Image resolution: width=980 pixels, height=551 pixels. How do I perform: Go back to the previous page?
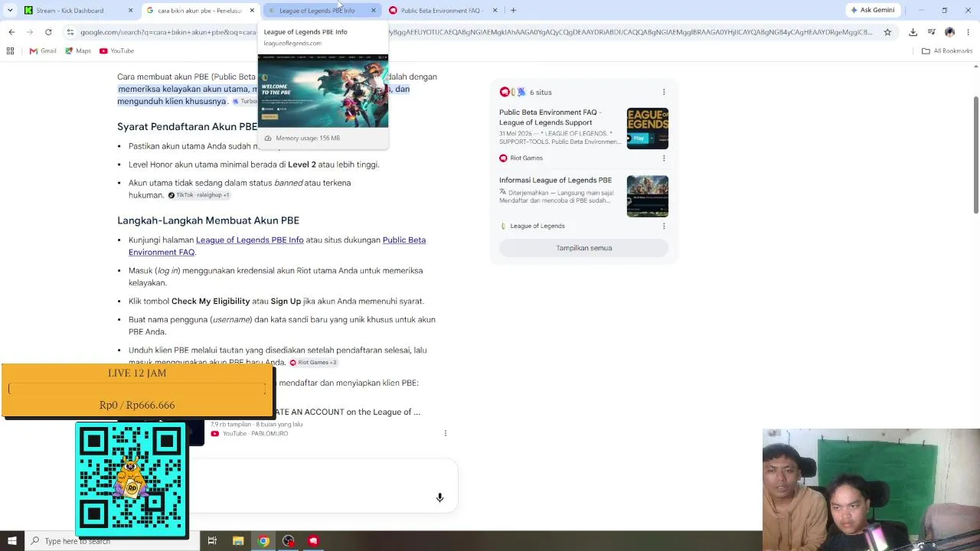point(11,32)
